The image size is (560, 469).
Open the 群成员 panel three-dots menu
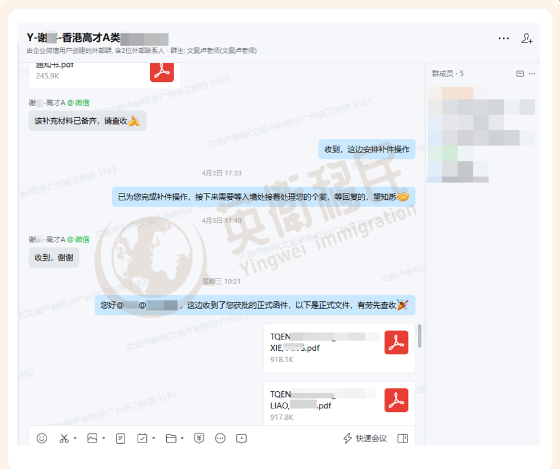(x=532, y=74)
